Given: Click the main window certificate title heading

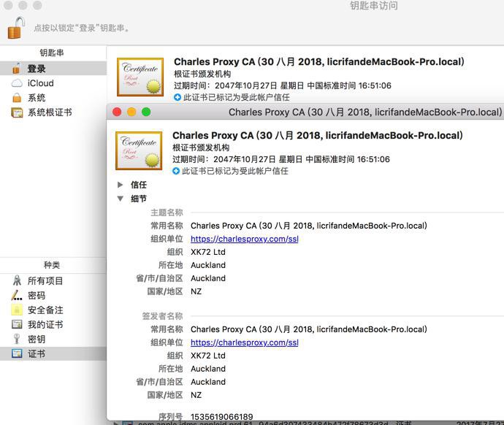Looking at the screenshot, I should pos(319,61).
